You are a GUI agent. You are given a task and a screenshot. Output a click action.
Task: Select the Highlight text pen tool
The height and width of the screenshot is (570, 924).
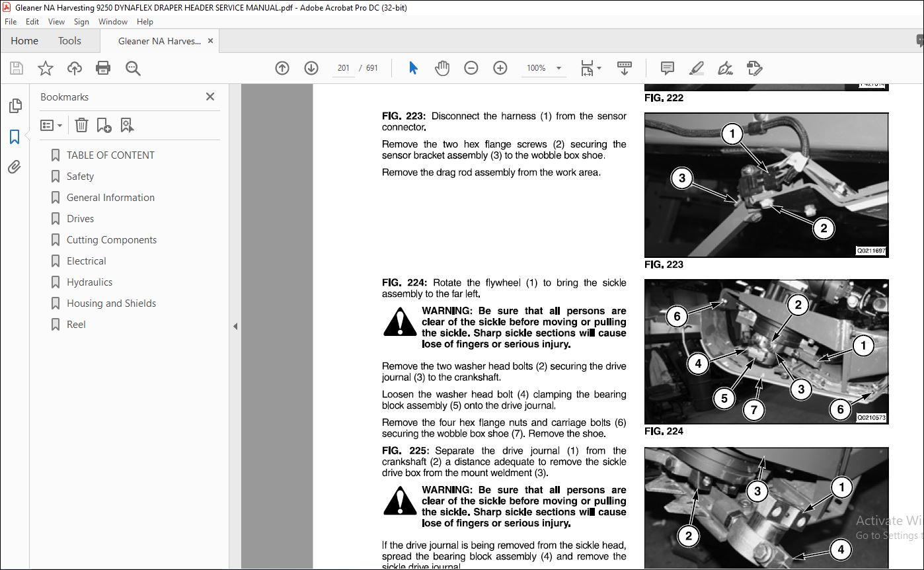click(696, 68)
